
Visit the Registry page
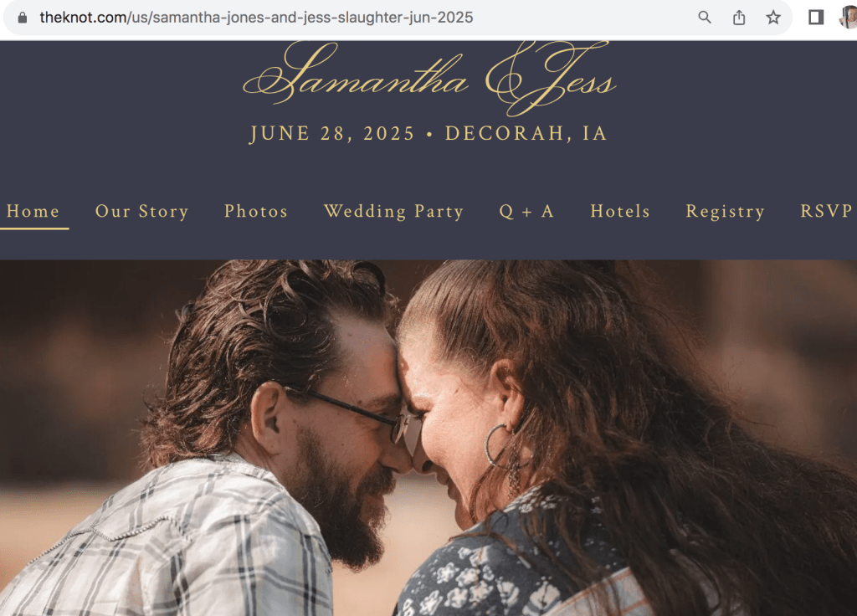(726, 212)
